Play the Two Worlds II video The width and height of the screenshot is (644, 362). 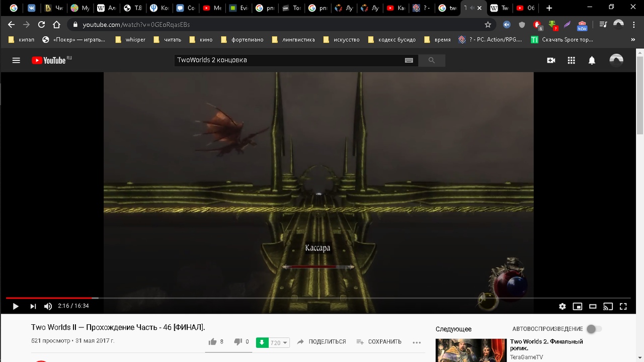[x=16, y=306]
